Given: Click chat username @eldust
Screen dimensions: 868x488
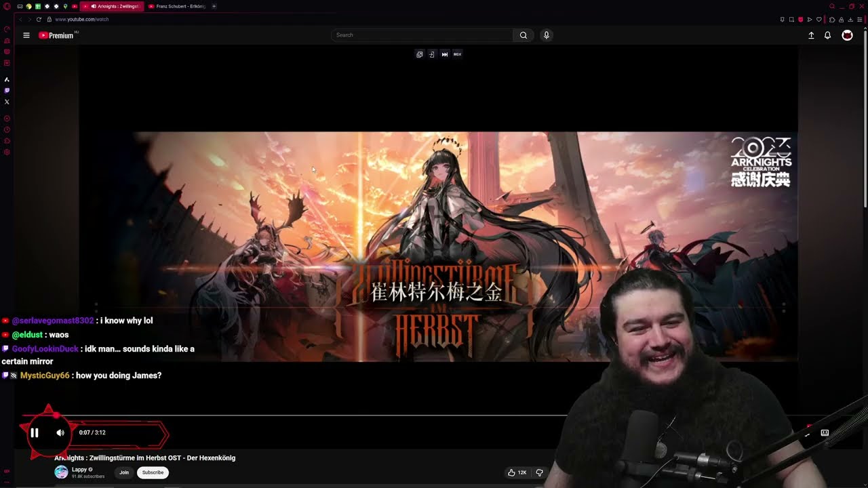Looking at the screenshot, I should pos(26,335).
